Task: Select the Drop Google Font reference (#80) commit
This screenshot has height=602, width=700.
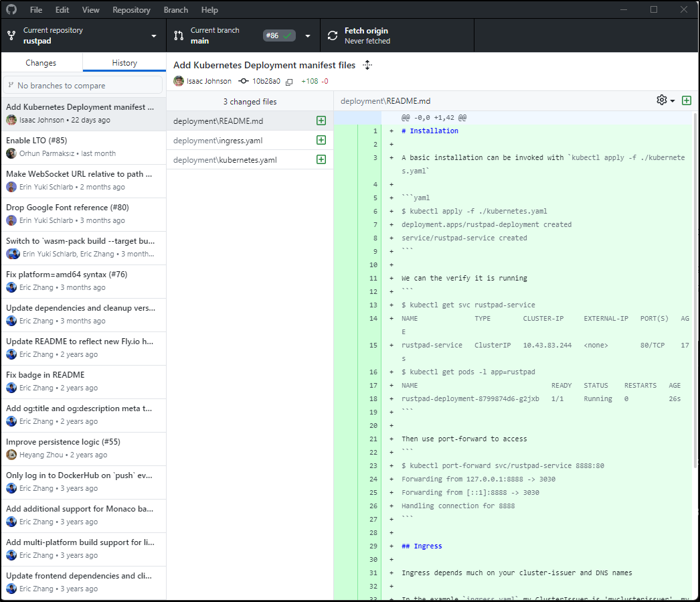Action: (84, 214)
